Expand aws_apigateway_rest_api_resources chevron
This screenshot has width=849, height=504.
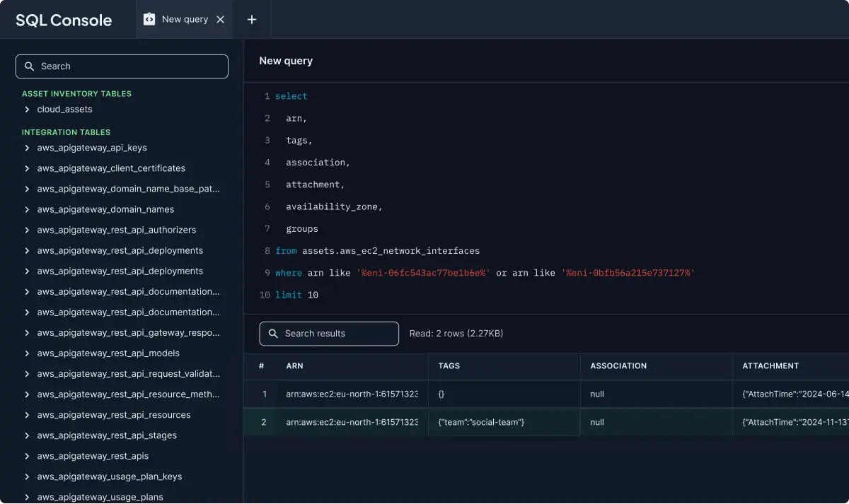[27, 414]
